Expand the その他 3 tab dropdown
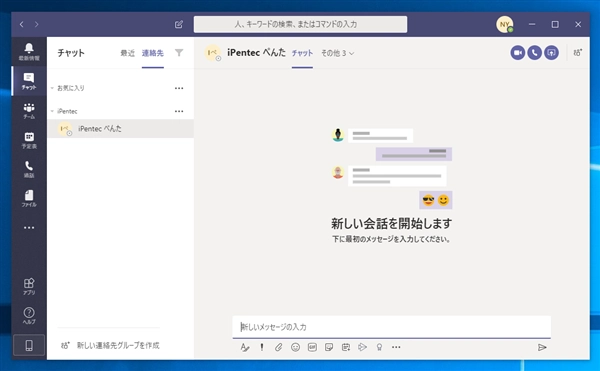Viewport: 600px width, 371px height. [338, 53]
